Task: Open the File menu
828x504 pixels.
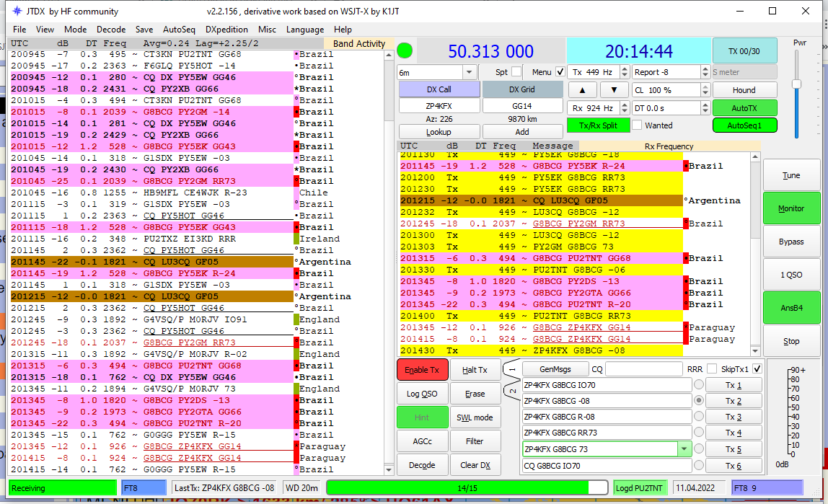Action: [19, 30]
